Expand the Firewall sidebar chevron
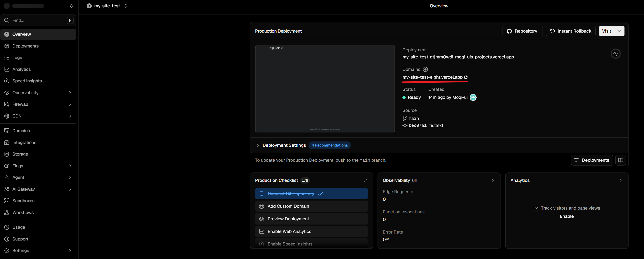Viewport: 644px width, 259px height. [70, 104]
